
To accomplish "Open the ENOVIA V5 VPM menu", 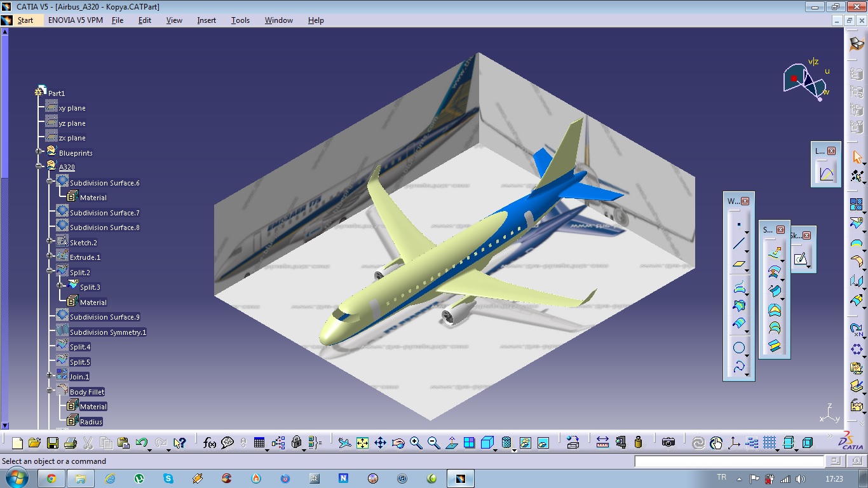I will 76,20.
